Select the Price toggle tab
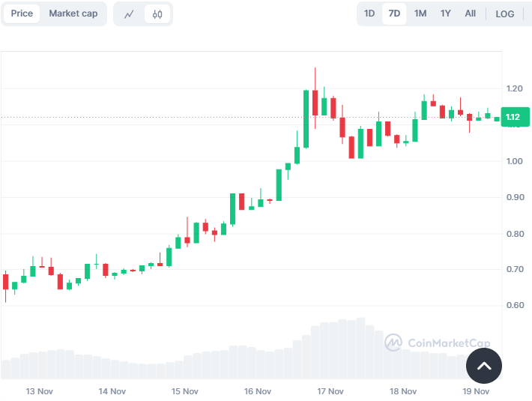 pyautogui.click(x=22, y=13)
